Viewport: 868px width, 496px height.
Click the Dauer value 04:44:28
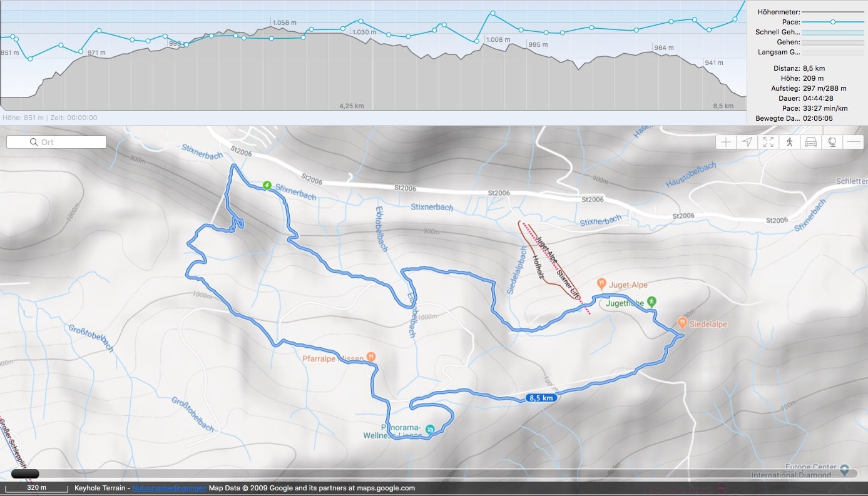pyautogui.click(x=818, y=98)
